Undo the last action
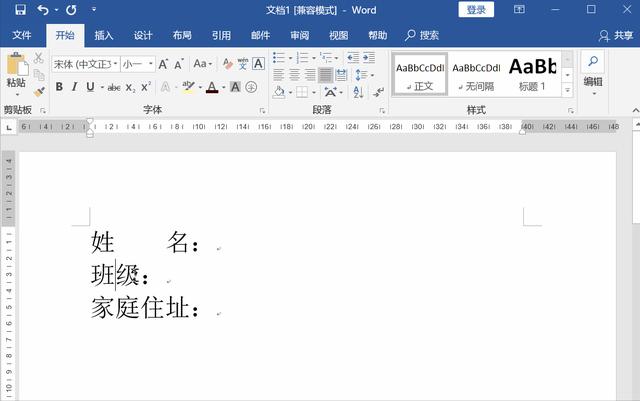 click(x=43, y=9)
